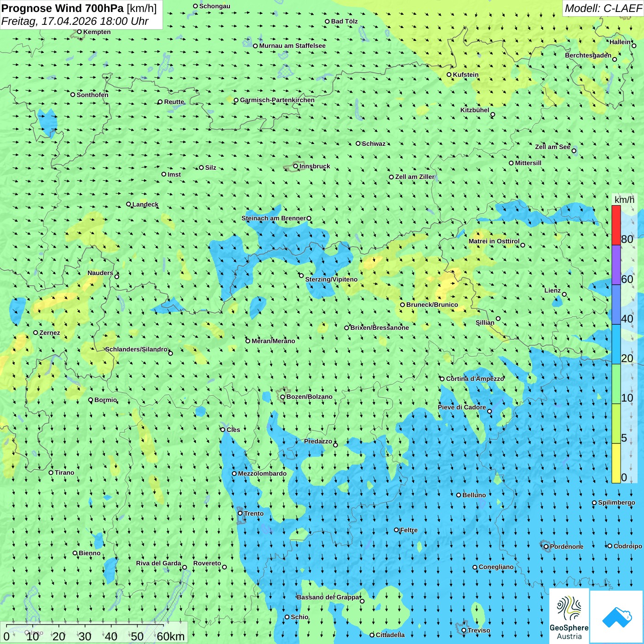644x644 pixels.
Task: Click the Bozen/Bolzano city marker
Action: (x=283, y=397)
